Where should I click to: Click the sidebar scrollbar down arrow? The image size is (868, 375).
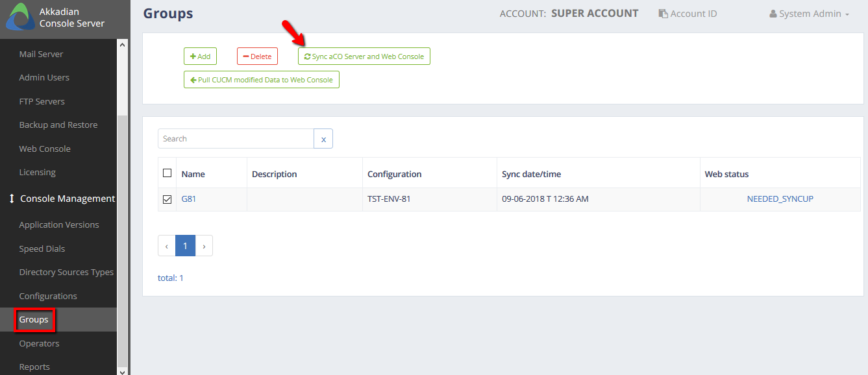(x=122, y=370)
